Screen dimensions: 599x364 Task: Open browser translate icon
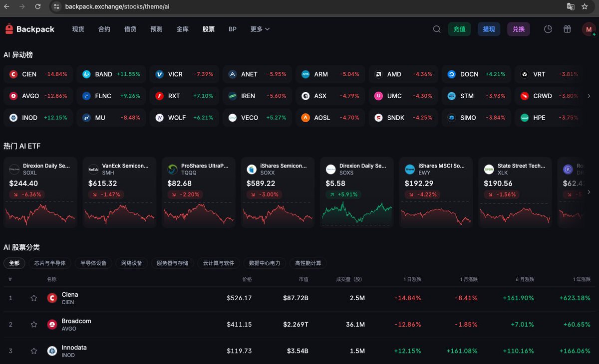(570, 7)
